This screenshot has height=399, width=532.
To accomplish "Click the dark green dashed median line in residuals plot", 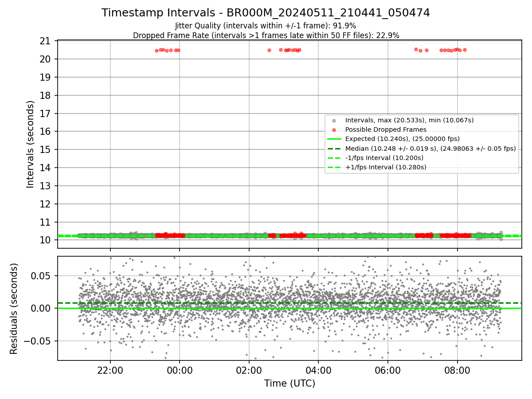I will (x=289, y=303).
